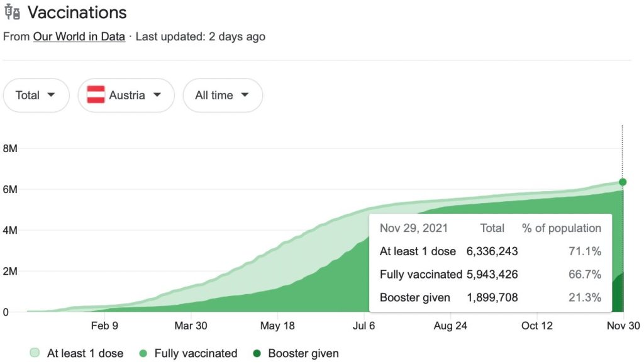Click the Fully vaccinated legend dot

(x=142, y=353)
